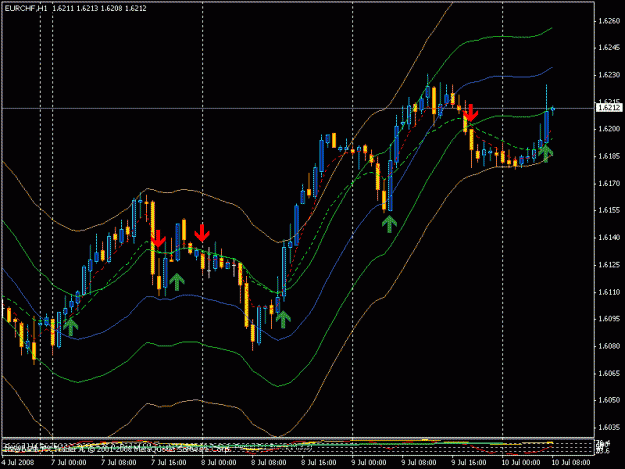The height and width of the screenshot is (469, 625).
Task: Click the 9 Jul 00:00 time label
Action: (369, 462)
